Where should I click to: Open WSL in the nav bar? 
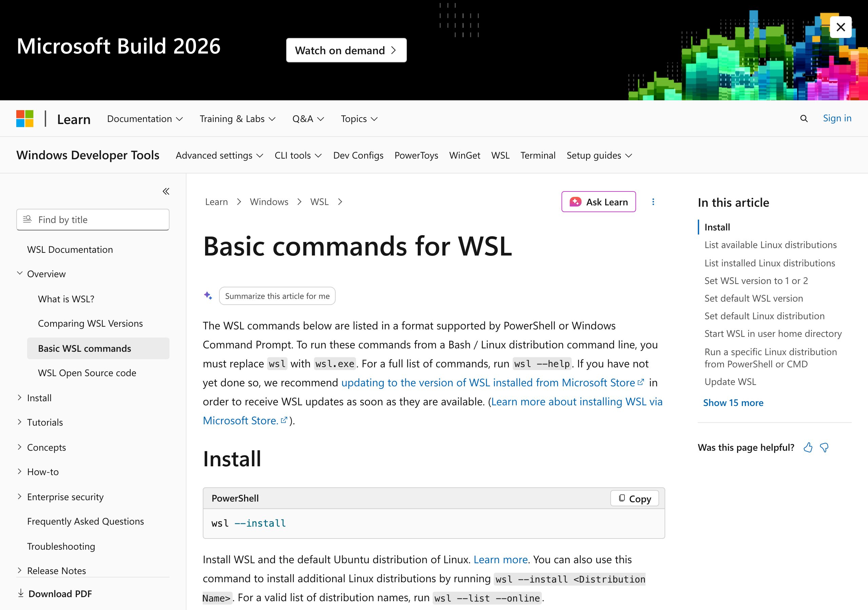500,155
